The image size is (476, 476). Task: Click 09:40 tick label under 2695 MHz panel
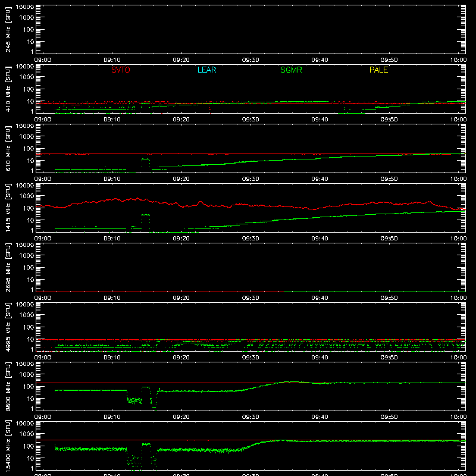coord(320,298)
